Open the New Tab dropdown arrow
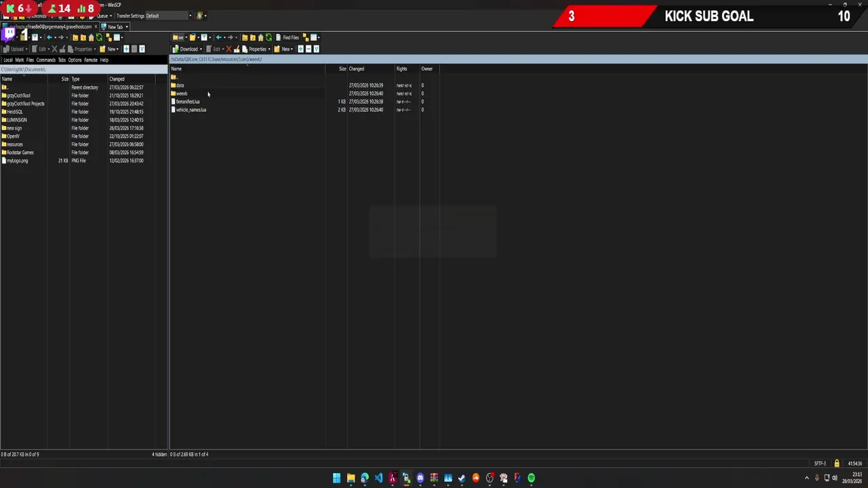868x488 pixels. (x=126, y=26)
